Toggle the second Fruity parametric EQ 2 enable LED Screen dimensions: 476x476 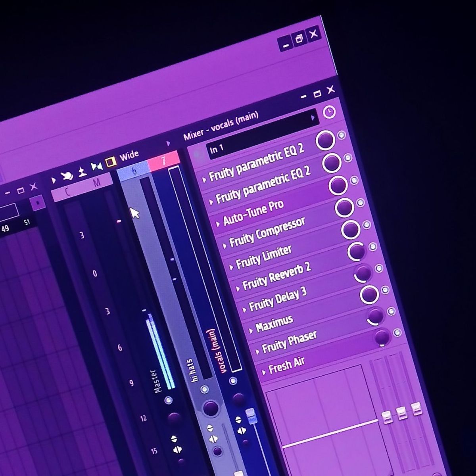tap(348, 158)
